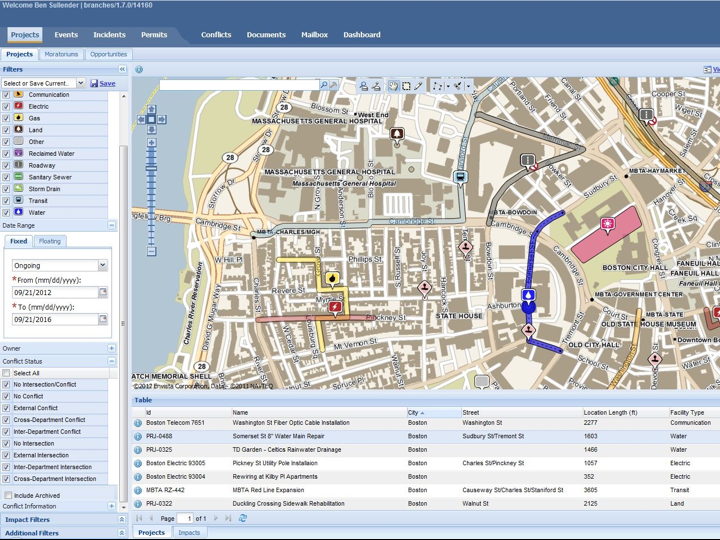
Task: Click the map zoom slider handle
Action: point(151,169)
